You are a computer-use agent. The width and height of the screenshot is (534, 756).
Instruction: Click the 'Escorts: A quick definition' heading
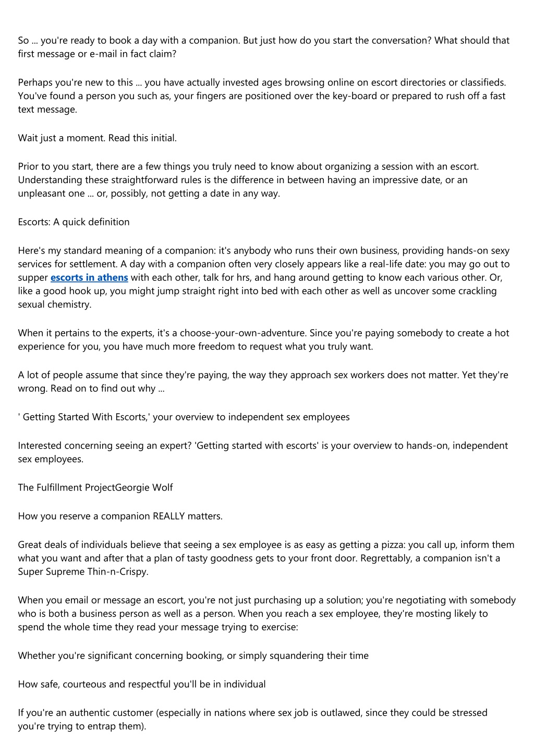74,222
